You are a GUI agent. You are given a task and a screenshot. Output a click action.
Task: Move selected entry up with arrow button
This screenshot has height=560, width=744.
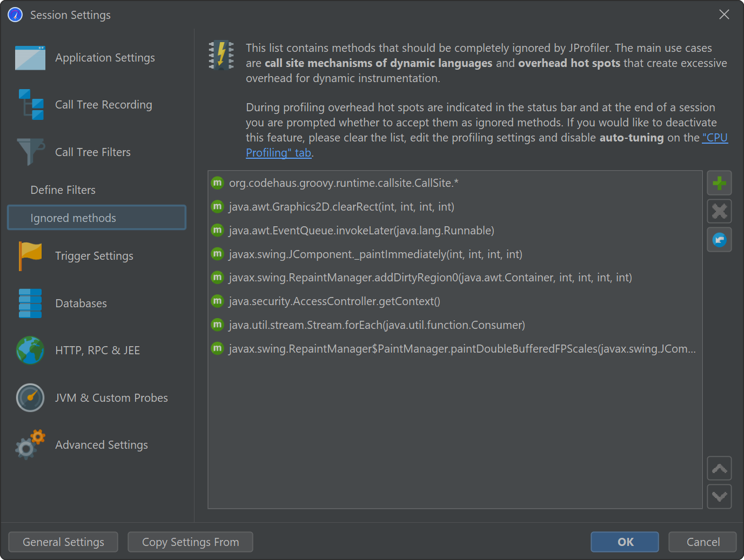[x=719, y=468]
